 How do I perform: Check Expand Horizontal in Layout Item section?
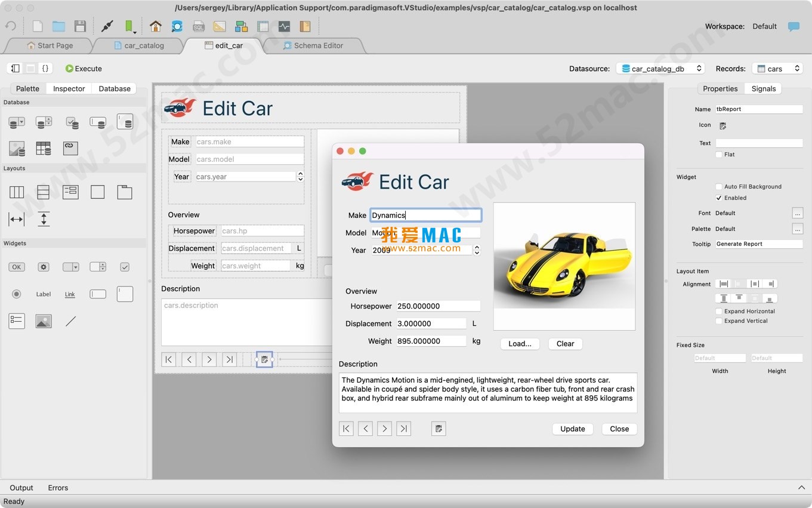tap(720, 311)
